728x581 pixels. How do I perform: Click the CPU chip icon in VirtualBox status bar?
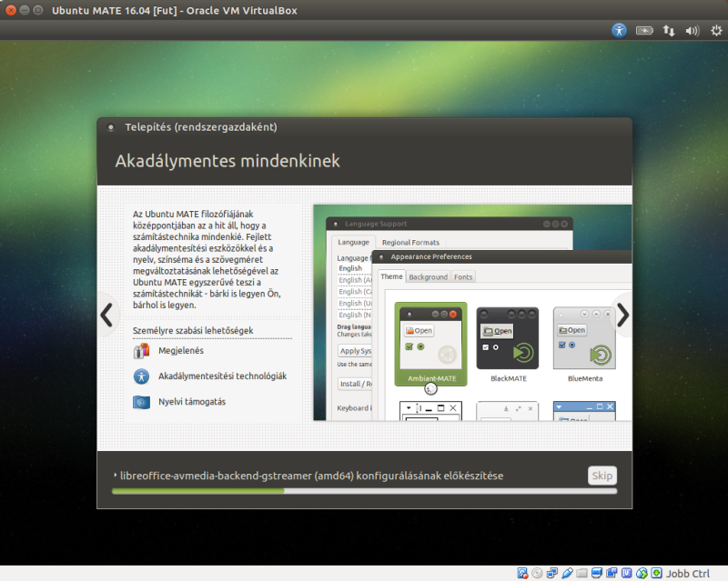click(x=626, y=573)
